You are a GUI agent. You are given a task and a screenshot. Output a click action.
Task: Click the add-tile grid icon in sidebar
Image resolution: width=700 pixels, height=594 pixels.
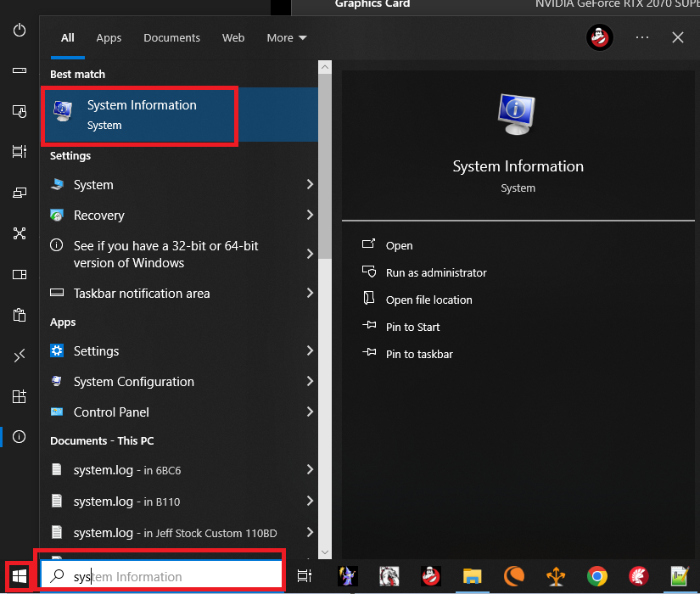point(20,396)
